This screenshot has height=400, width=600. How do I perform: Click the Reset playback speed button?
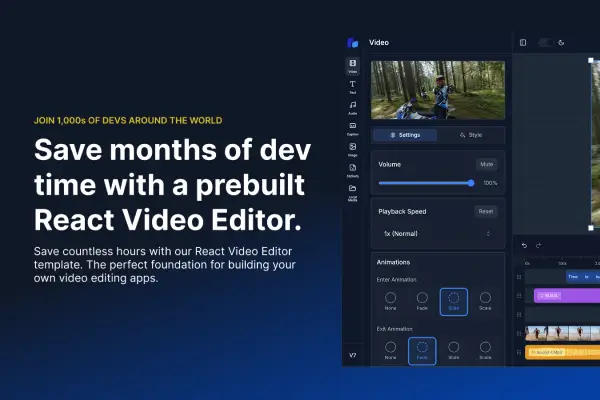pos(486,211)
